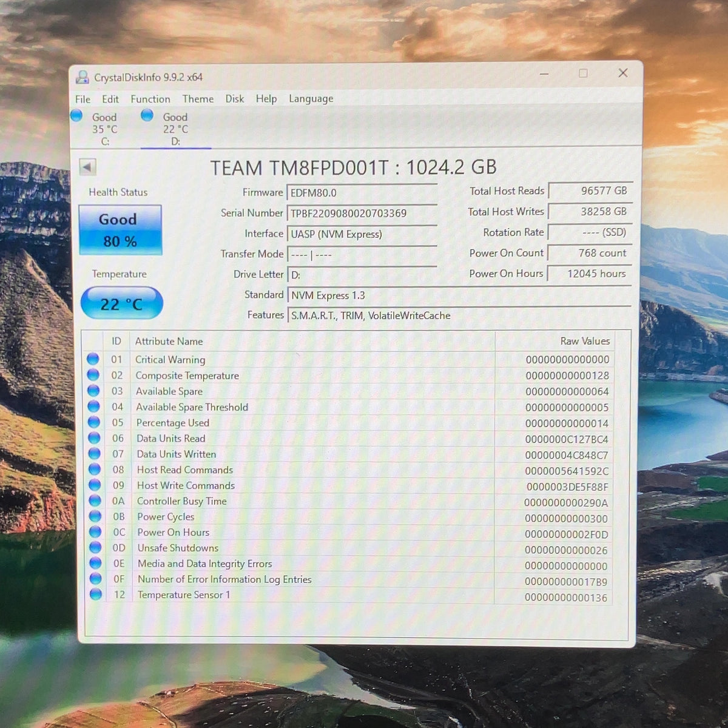Click the blue status orb for disk C:
This screenshot has height=728, width=728.
(76, 115)
